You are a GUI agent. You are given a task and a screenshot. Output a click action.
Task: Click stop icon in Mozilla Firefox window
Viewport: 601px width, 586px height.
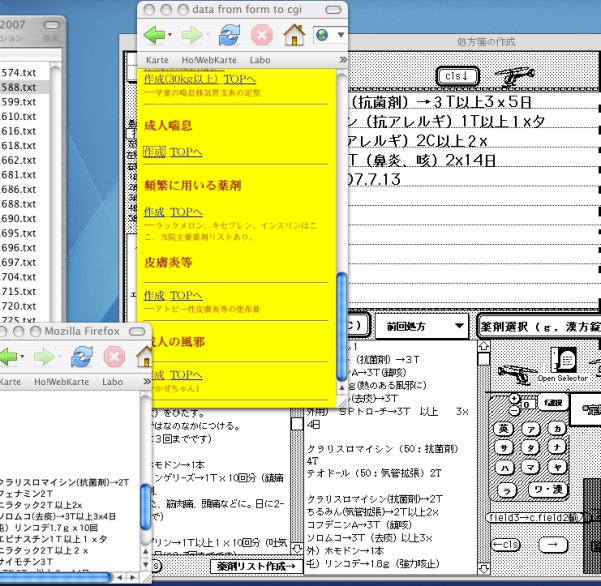(114, 357)
